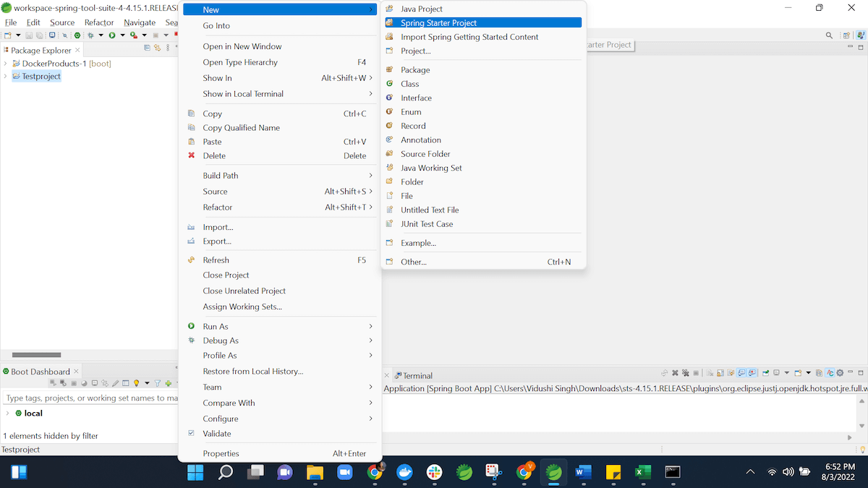The height and width of the screenshot is (488, 868).
Task: Open the New wizard icon in the toolbar
Action: (x=9, y=35)
